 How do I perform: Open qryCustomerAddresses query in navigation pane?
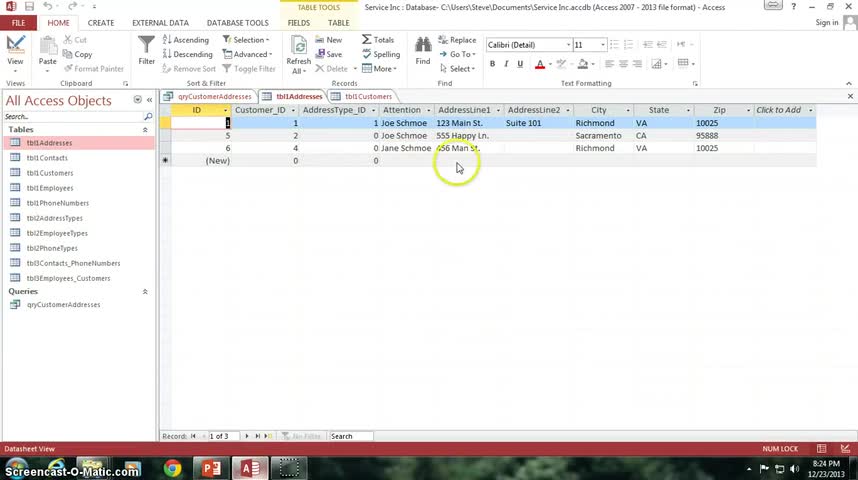[x=63, y=304]
